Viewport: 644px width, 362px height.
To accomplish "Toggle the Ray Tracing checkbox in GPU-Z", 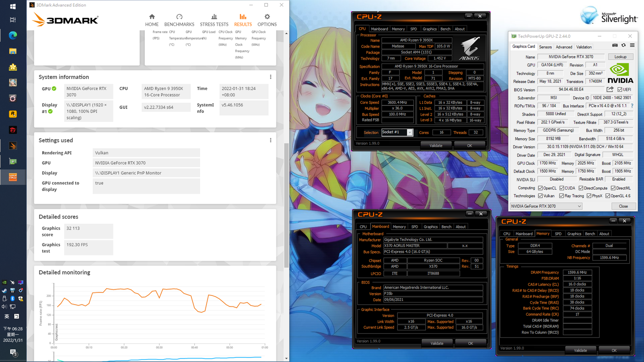I will point(561,196).
